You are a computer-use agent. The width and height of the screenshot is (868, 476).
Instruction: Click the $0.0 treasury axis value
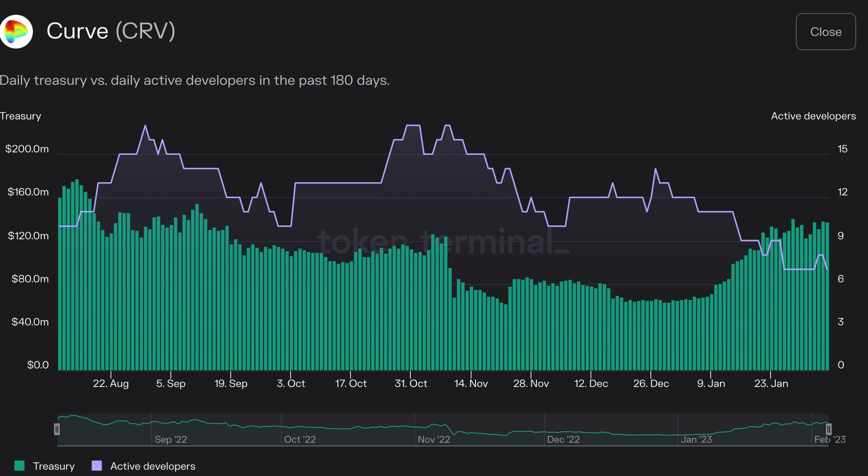pos(38,365)
